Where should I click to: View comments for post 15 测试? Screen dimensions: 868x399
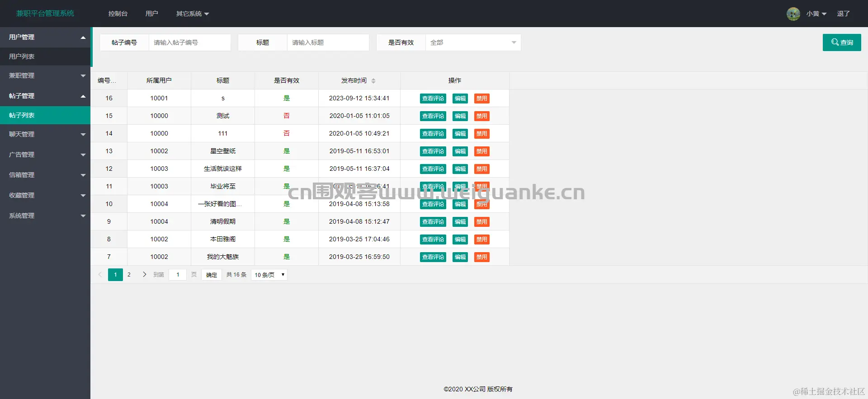coord(433,116)
